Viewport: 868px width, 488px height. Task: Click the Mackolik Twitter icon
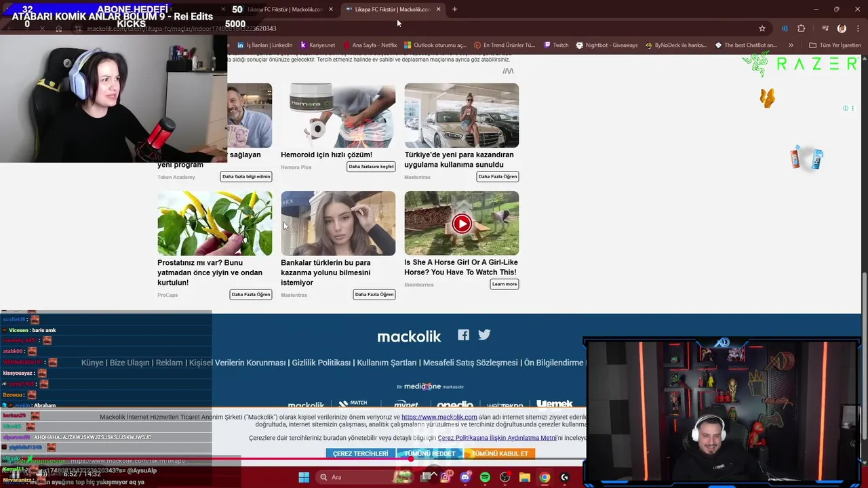point(484,335)
